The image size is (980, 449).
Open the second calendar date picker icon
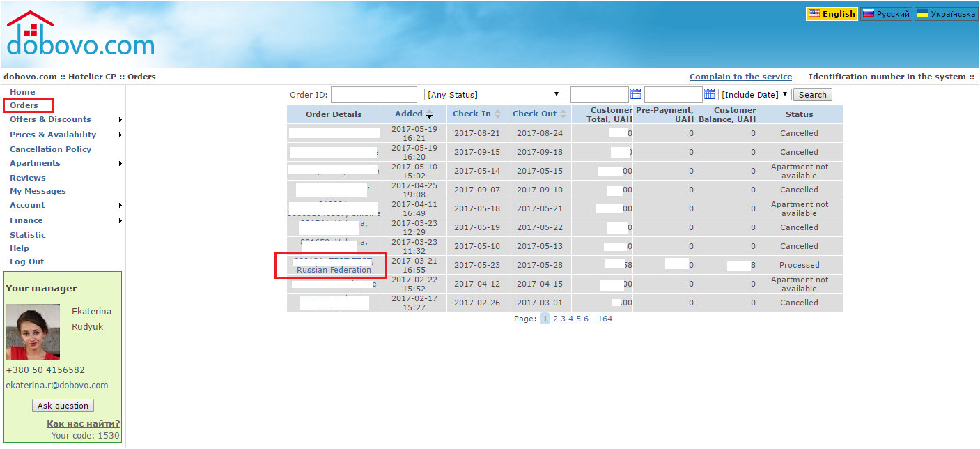tap(710, 94)
